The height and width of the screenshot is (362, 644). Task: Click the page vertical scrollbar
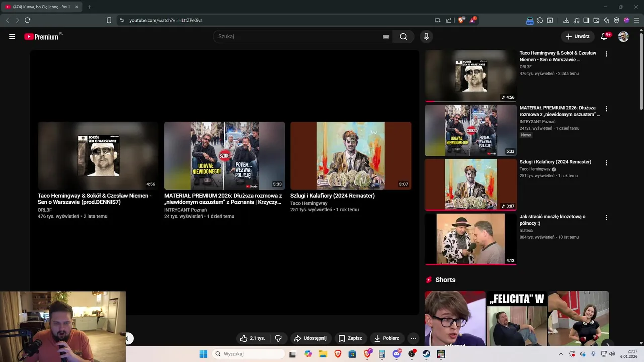[641, 70]
